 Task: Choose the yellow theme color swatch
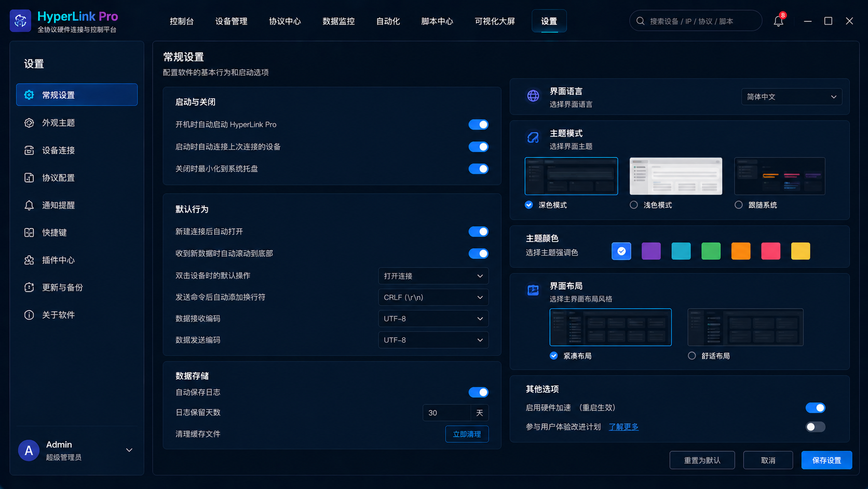pyautogui.click(x=801, y=252)
